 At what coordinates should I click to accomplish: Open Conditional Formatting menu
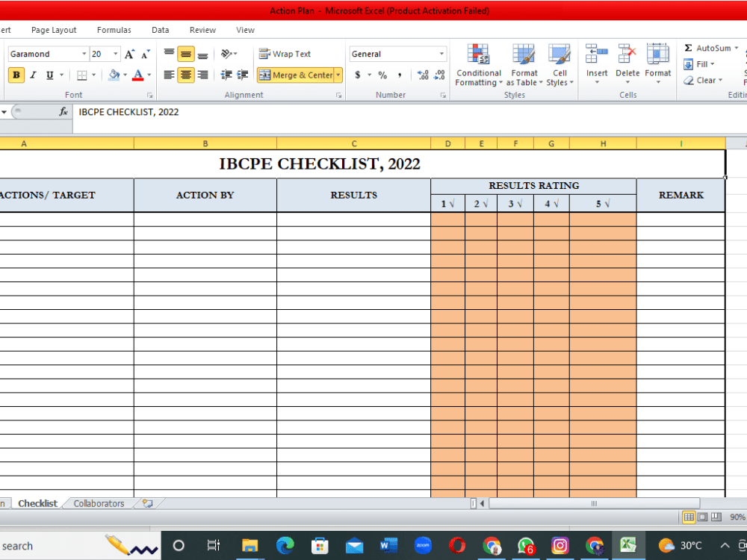[x=478, y=65]
